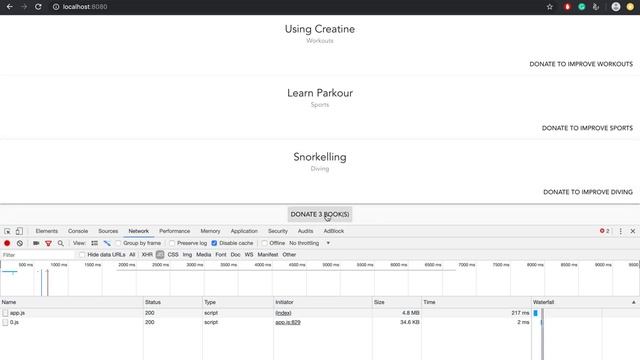Screen dimensions: 640x360
Task: Enable Offline checkbox
Action: point(264,243)
